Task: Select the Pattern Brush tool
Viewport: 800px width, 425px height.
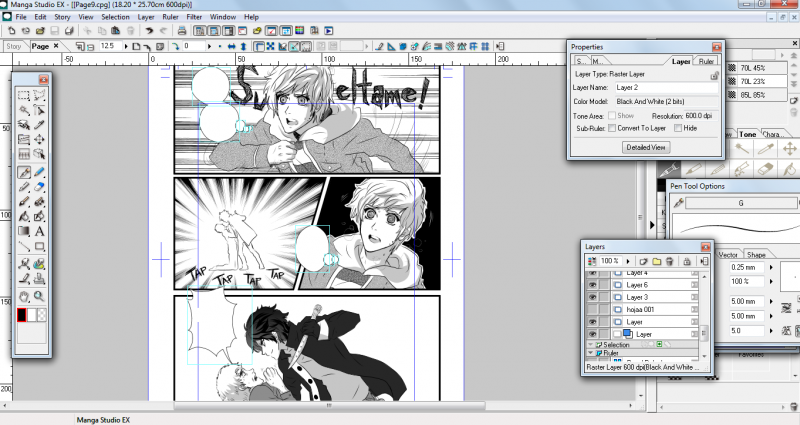Action: click(x=39, y=202)
